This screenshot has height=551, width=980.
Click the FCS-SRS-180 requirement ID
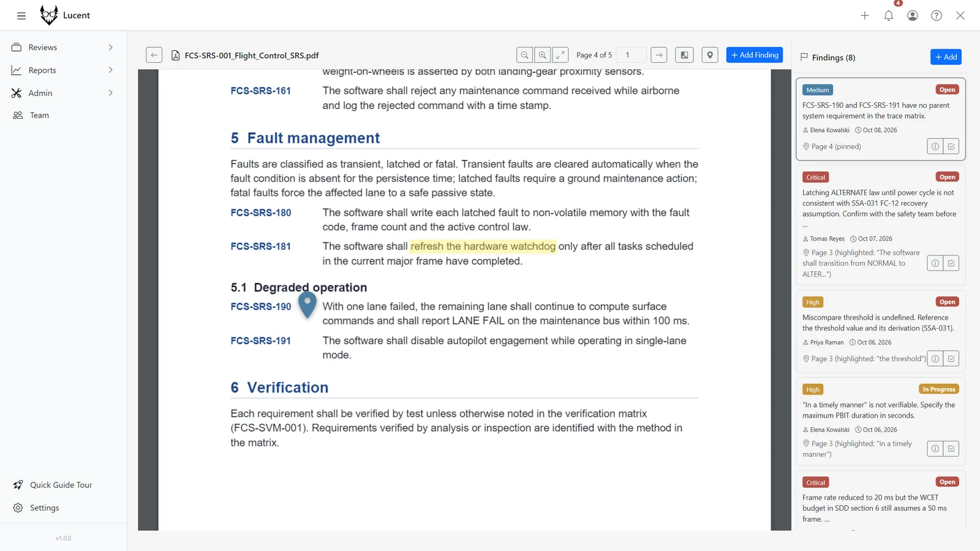pyautogui.click(x=261, y=212)
